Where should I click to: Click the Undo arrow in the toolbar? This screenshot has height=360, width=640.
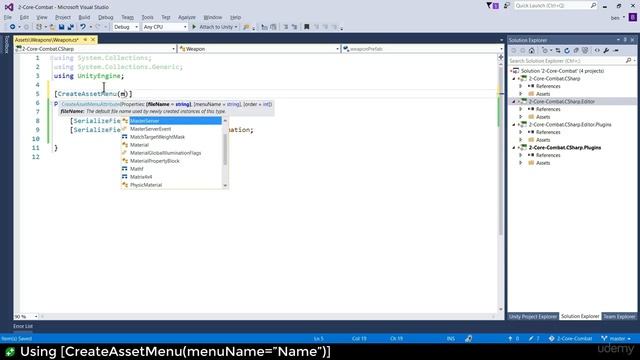(x=83, y=27)
